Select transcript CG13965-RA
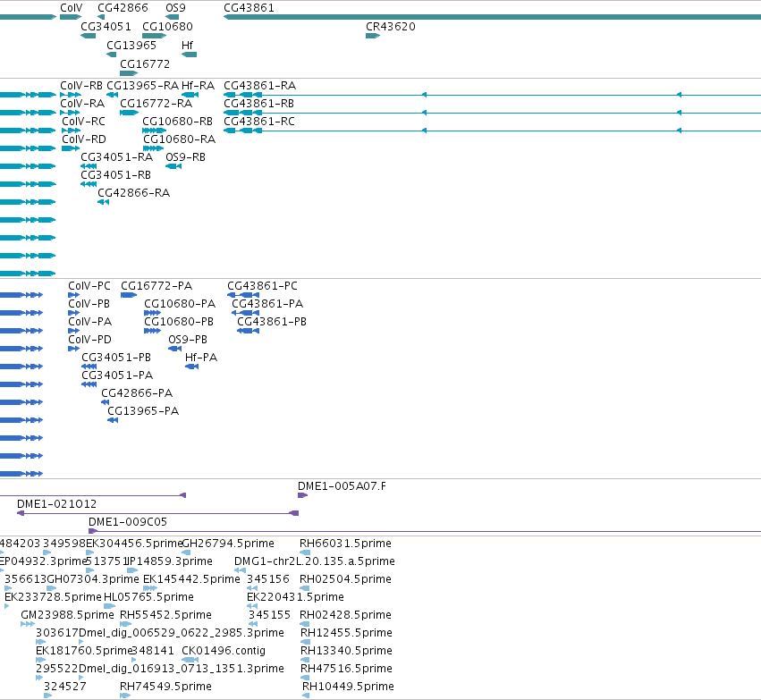The image size is (761, 700). [x=112, y=95]
